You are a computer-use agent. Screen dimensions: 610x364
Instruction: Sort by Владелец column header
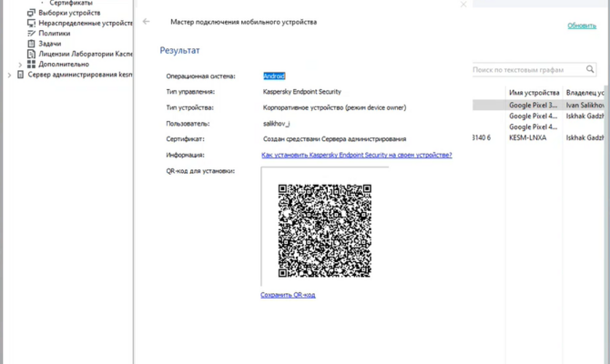tap(585, 93)
